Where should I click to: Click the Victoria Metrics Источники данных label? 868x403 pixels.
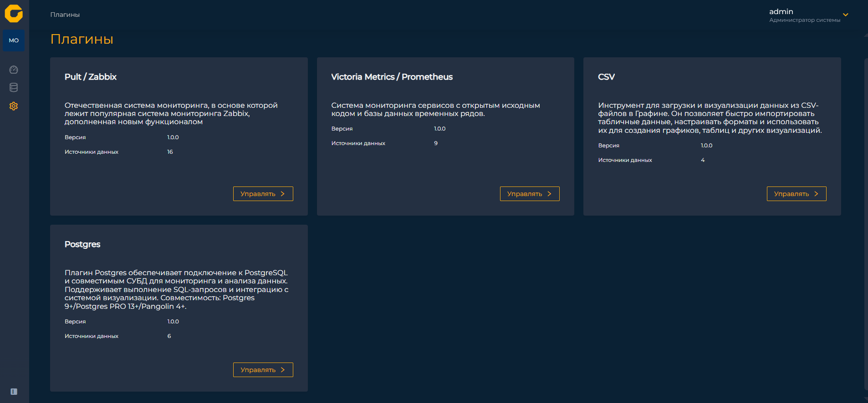[x=358, y=143]
